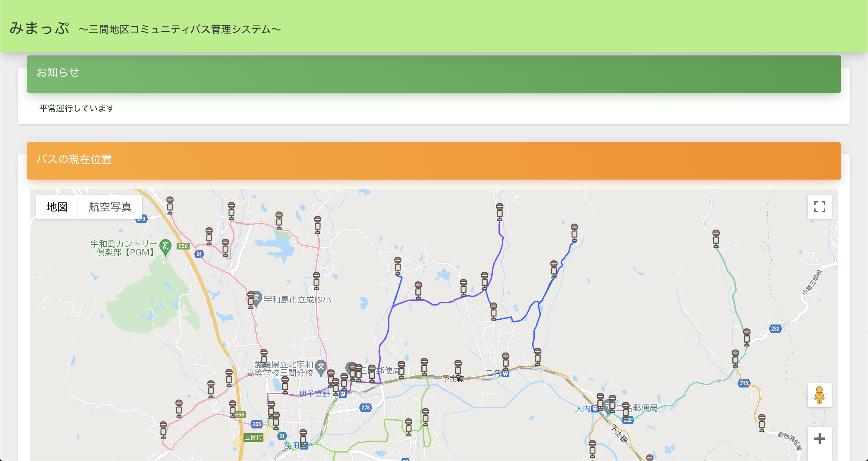
Task: Click the 宇和島カントリー倶楽部【PGM】 label
Action: 124,248
